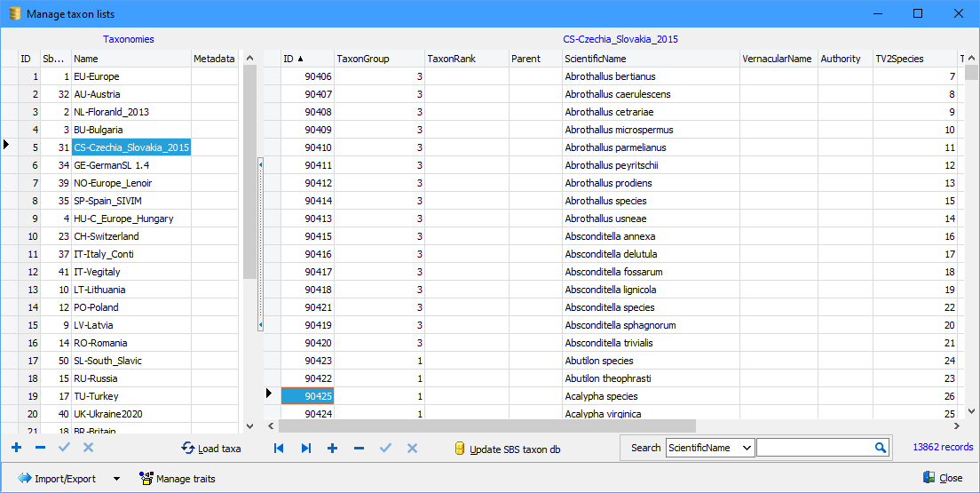Delete the selected taxon record

click(x=360, y=449)
